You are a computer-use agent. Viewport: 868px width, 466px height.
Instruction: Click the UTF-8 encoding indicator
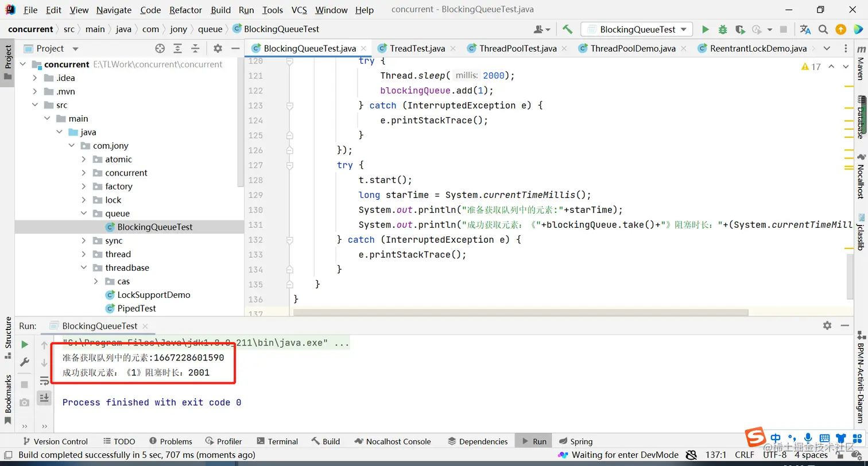774,455
